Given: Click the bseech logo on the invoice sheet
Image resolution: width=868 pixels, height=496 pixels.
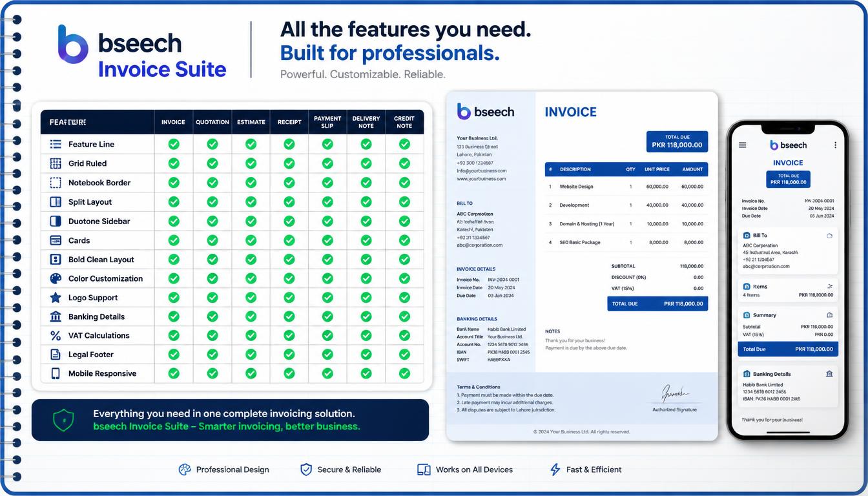Looking at the screenshot, I should coord(486,111).
